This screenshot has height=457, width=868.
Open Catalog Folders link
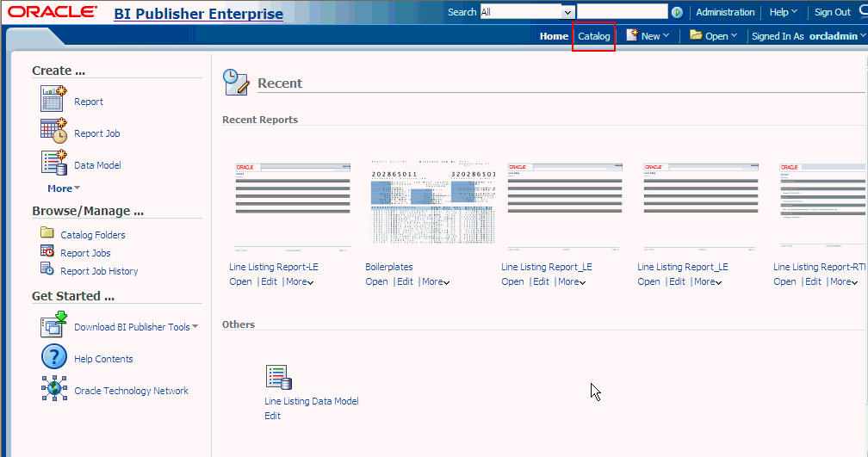point(92,235)
